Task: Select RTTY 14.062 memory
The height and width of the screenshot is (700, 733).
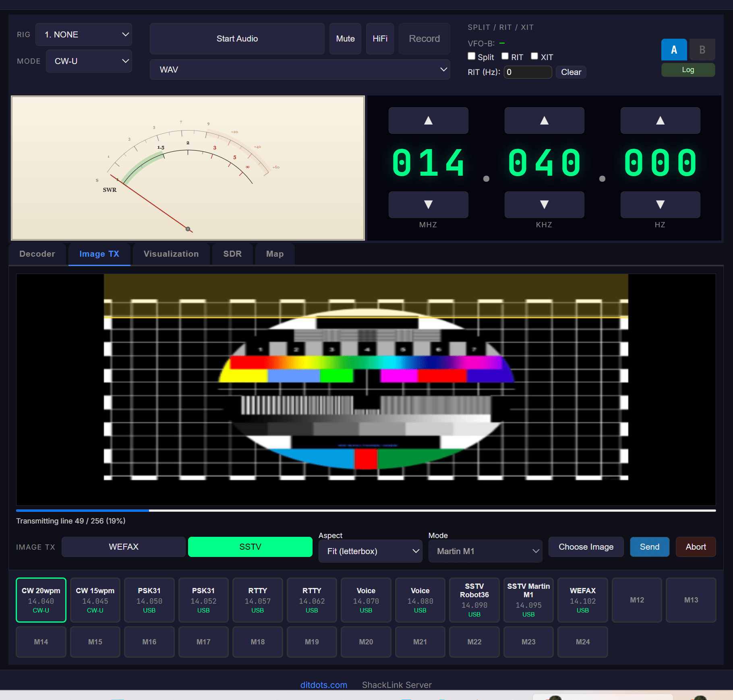Action: [312, 600]
